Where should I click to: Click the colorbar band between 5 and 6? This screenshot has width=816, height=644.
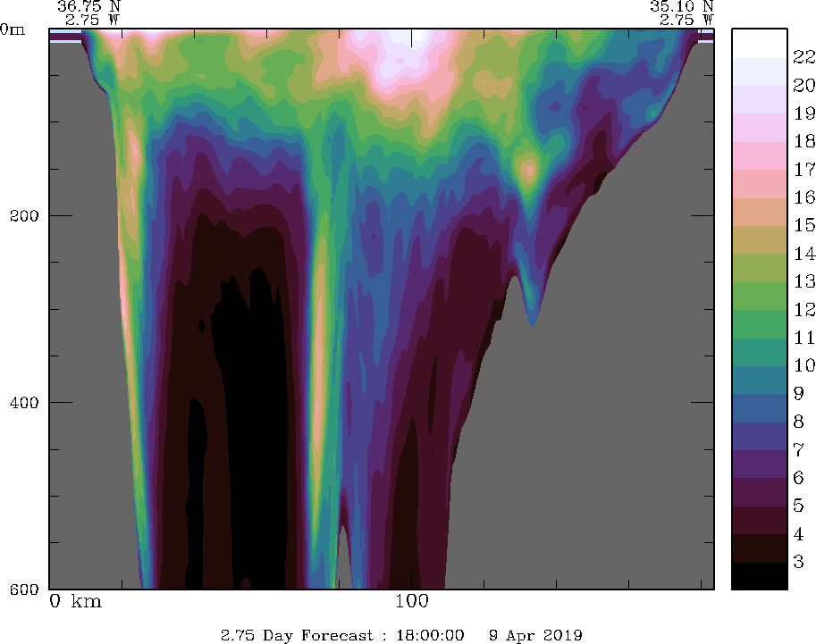(760, 493)
